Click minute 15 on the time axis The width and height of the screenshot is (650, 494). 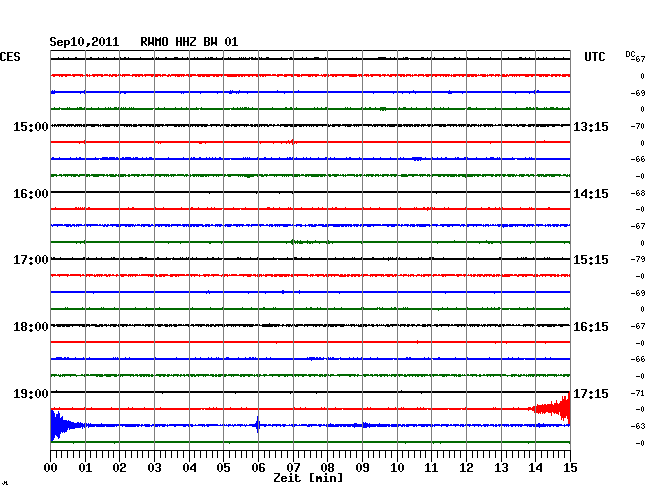tap(570, 467)
